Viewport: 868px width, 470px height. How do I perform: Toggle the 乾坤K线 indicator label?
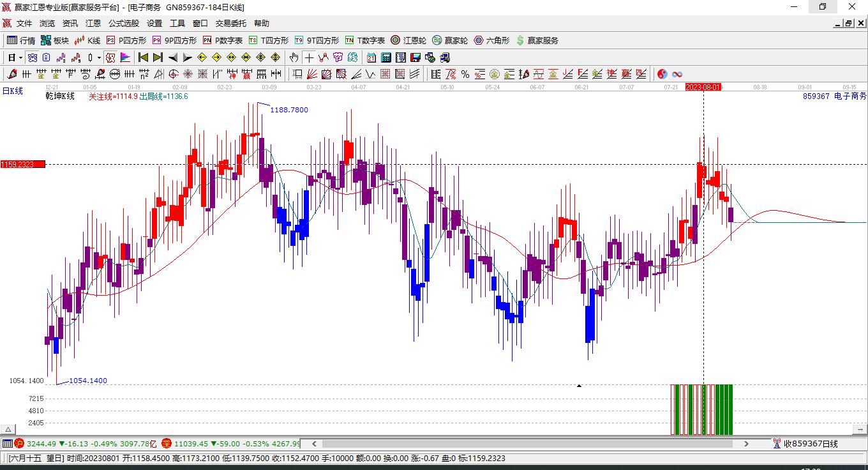[60, 96]
